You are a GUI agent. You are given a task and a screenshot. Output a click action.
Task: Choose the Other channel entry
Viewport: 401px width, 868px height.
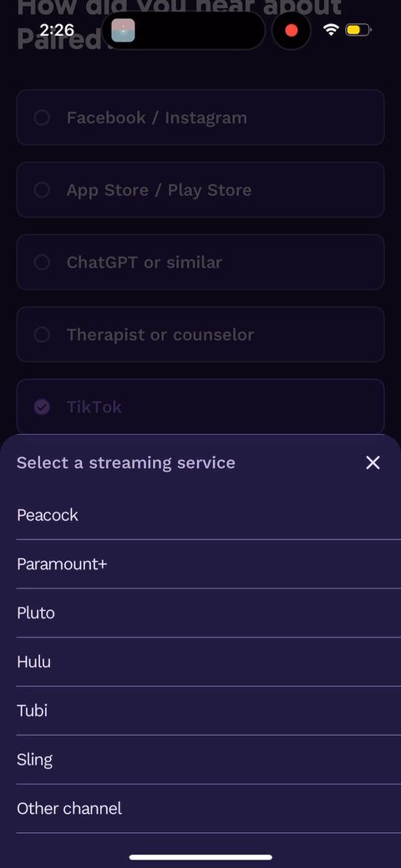(209, 808)
